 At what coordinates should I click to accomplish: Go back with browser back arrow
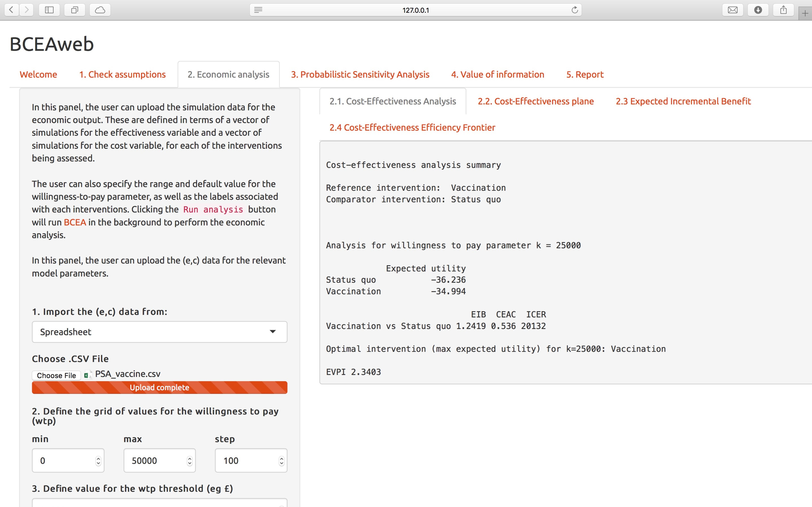click(x=11, y=10)
